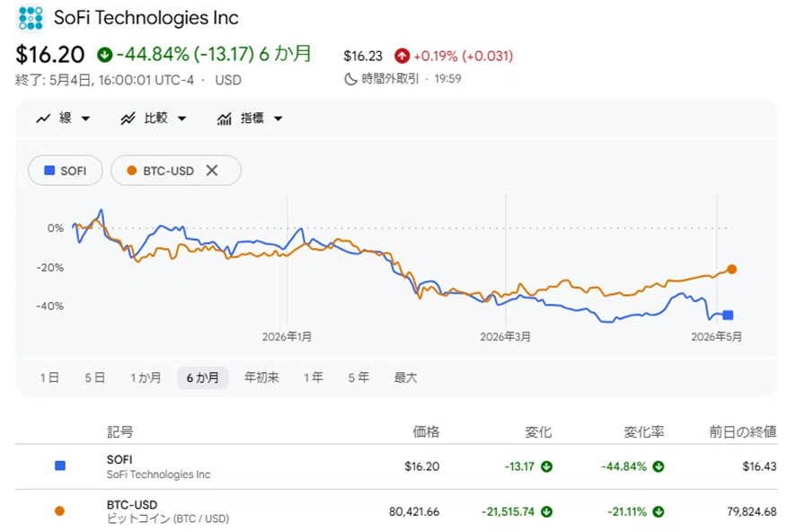Open the line chart type icon (線)
This screenshot has width=796, height=532.
[x=43, y=119]
